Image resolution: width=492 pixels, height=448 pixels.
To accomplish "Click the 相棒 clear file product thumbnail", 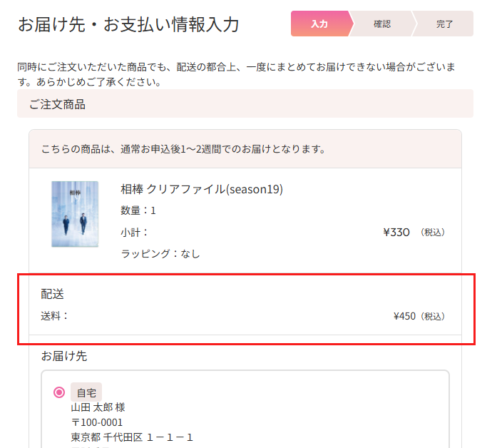I will coord(75,214).
